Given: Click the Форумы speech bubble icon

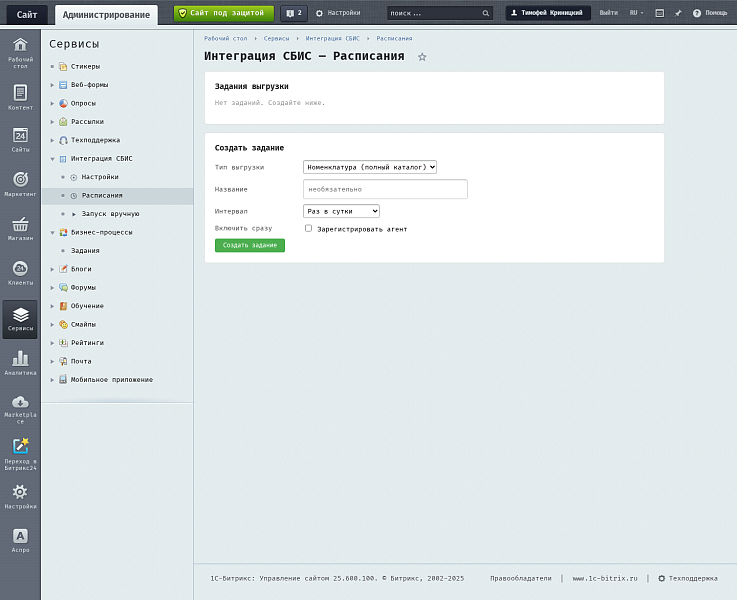Looking at the screenshot, I should (x=63, y=288).
